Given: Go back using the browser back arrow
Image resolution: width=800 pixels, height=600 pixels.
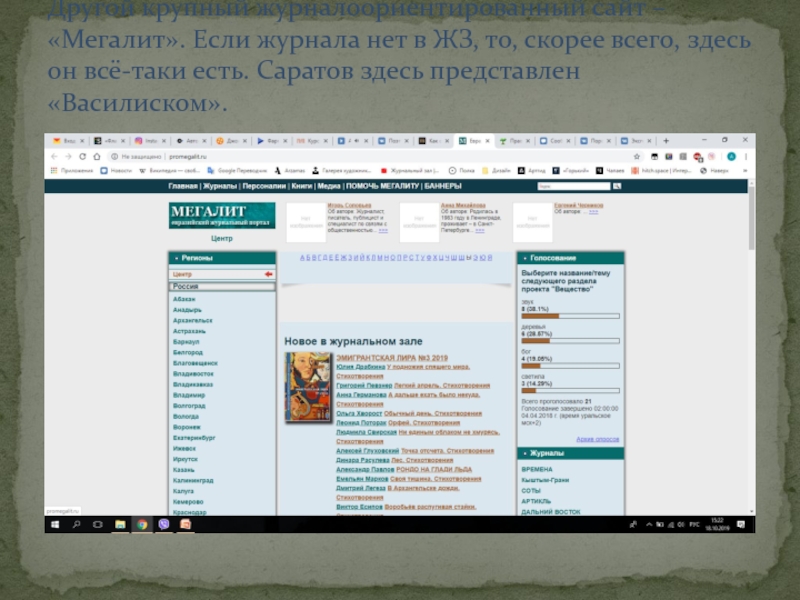Looking at the screenshot, I should click(x=54, y=157).
